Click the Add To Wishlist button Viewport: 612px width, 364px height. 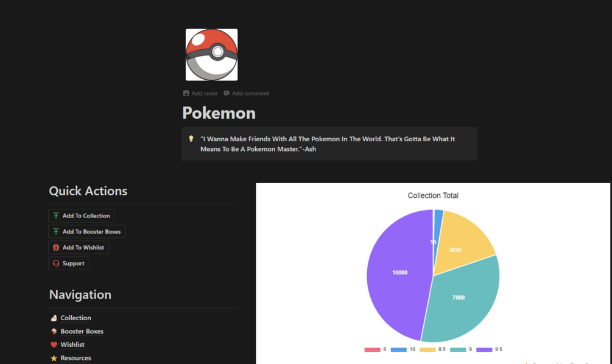(79, 247)
